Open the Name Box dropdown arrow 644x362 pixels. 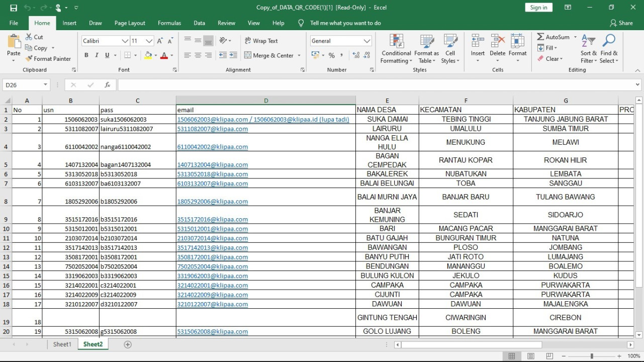[45, 85]
